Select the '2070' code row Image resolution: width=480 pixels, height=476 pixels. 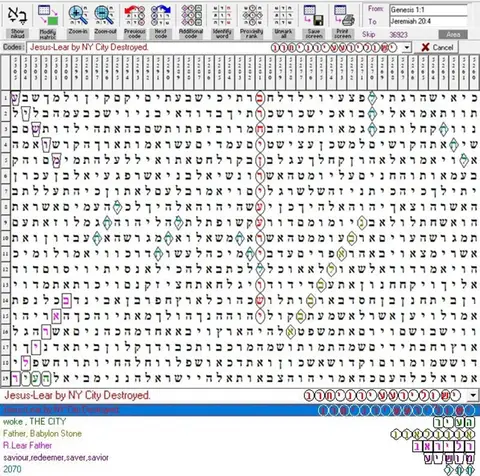point(239,469)
